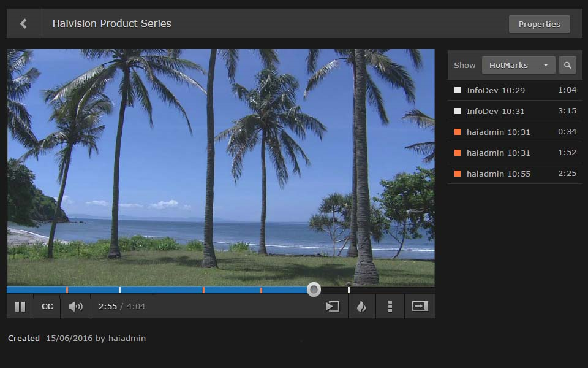Select haiadmin 10:31 HotMark at 0:34
The image size is (588, 368).
coord(514,132)
